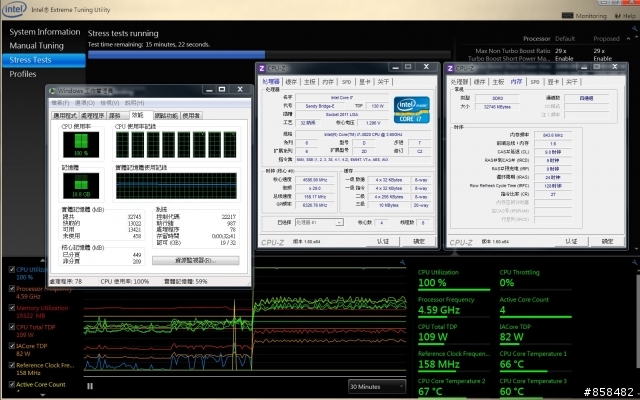Click the wrench icon beside the Proposed column
640x400 pixels.
(x=635, y=29)
